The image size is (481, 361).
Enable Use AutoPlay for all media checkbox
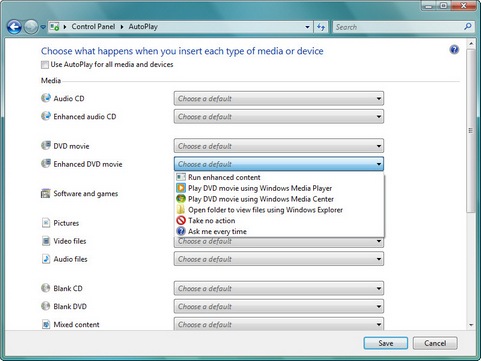(45, 65)
